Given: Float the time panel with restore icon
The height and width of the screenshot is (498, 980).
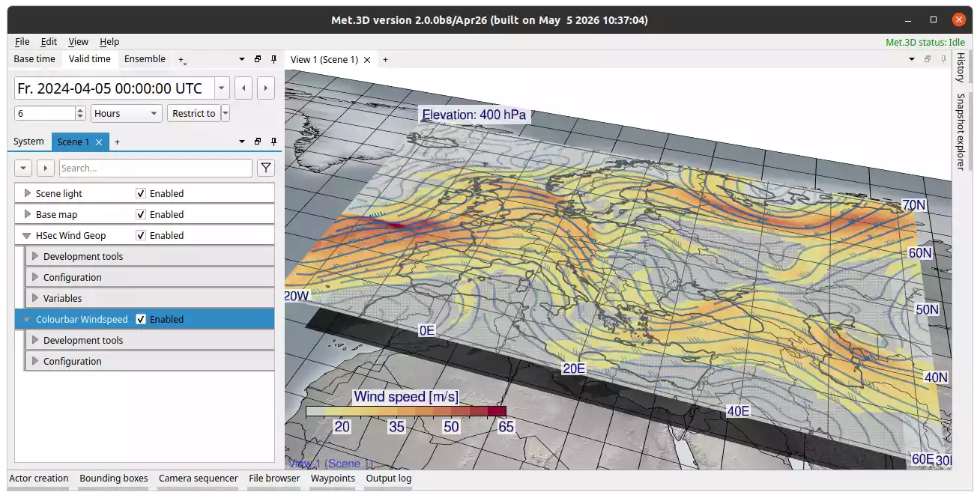Looking at the screenshot, I should (258, 59).
